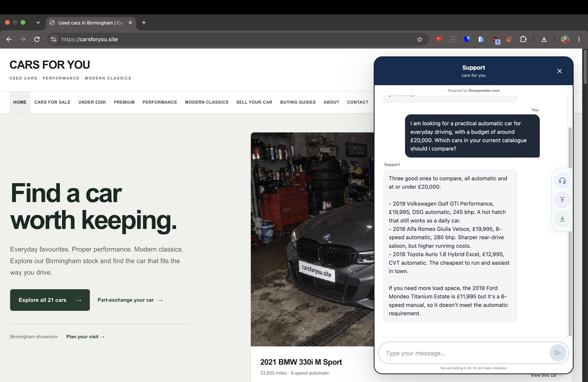Click the scroll-to-top arrow icon in chat
This screenshot has height=382, width=588.
562,200
